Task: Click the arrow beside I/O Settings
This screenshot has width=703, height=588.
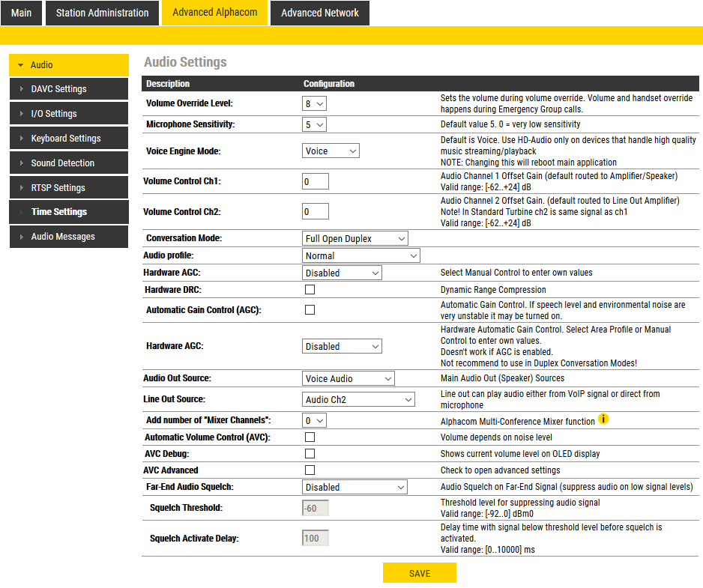Action: click(21, 114)
